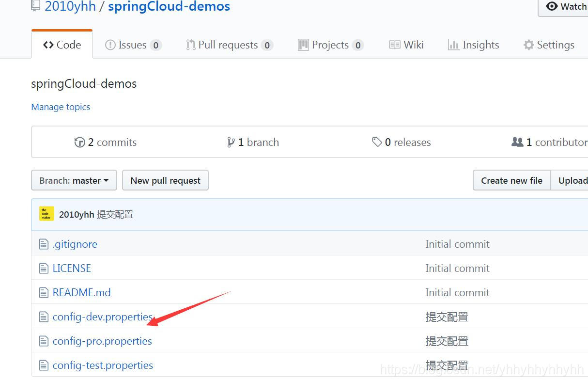588x381 pixels.
Task: Open the 1 branch list
Action: tap(253, 142)
